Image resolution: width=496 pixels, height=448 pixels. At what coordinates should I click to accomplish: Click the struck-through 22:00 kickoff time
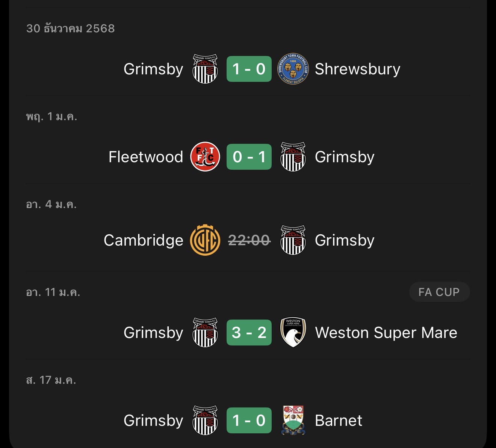coord(249,240)
